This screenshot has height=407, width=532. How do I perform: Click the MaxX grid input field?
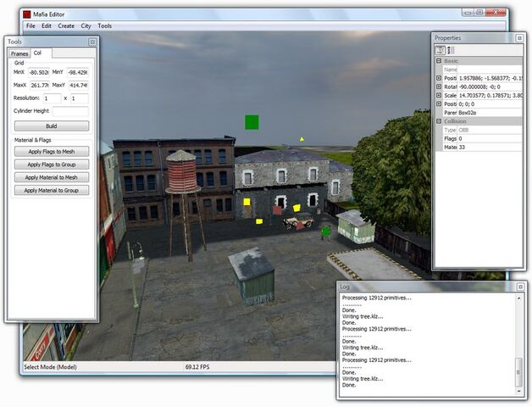[39, 86]
